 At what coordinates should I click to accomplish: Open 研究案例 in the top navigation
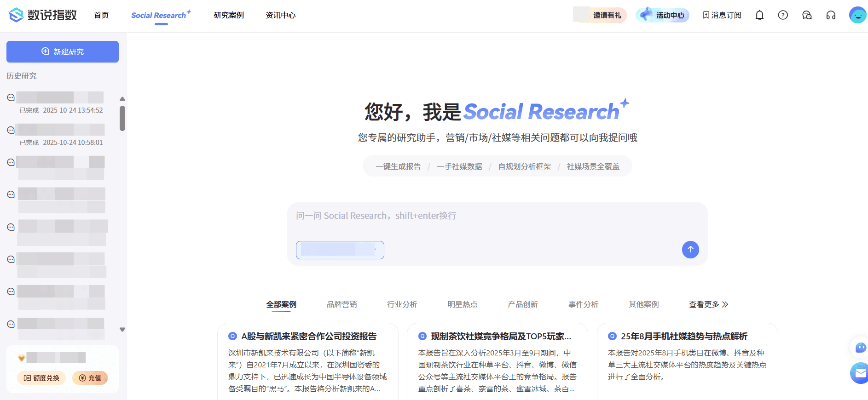pos(229,15)
